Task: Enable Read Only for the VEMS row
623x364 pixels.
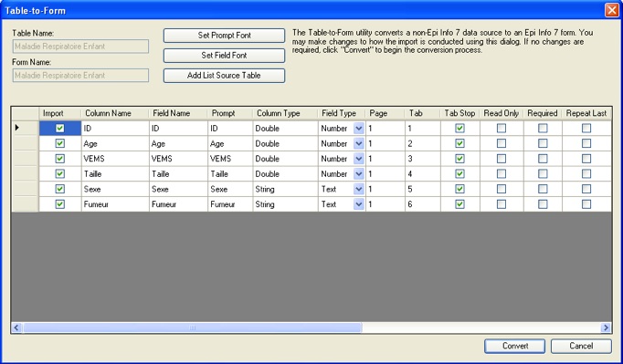Action: (x=502, y=159)
